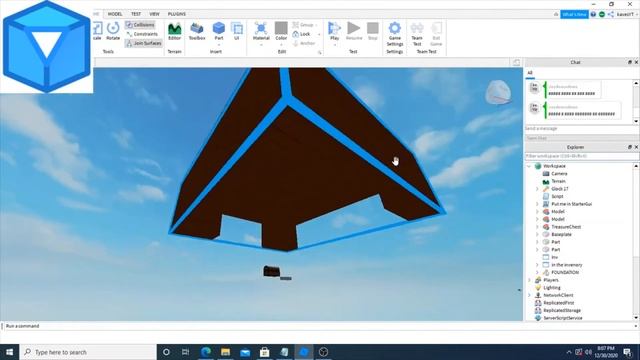This screenshot has width=640, height=360.
Task: Expand Put me in StarterGui
Action: click(x=537, y=204)
